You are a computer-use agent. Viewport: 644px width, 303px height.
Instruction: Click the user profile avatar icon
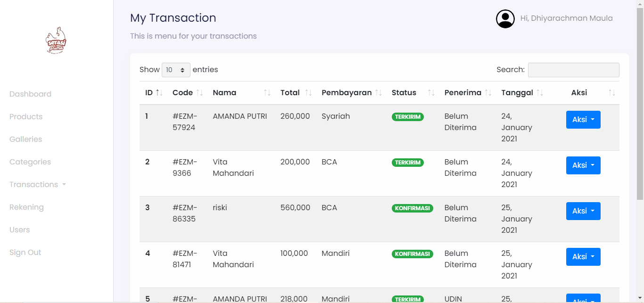point(505,19)
